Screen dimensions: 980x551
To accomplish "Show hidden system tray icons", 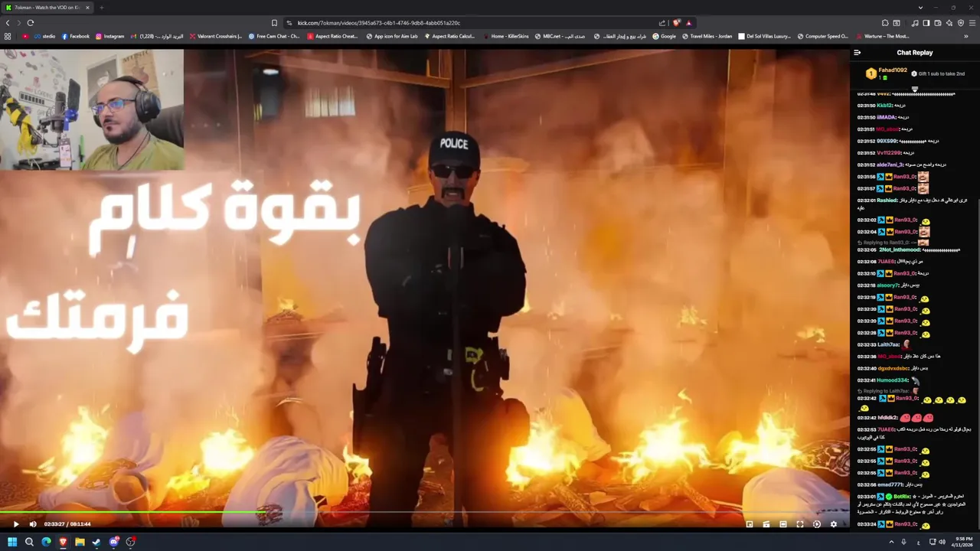I will [x=891, y=542].
